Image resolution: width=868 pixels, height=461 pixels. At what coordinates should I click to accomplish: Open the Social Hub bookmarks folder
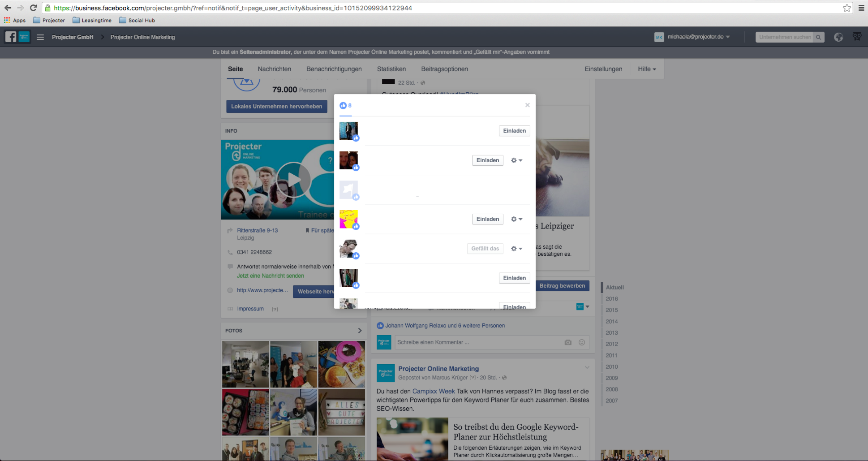137,20
